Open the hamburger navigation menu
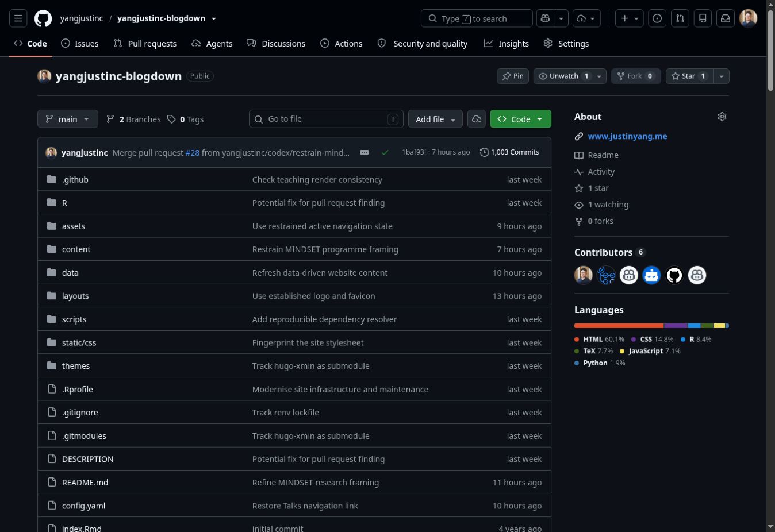This screenshot has height=532, width=775. pos(18,18)
